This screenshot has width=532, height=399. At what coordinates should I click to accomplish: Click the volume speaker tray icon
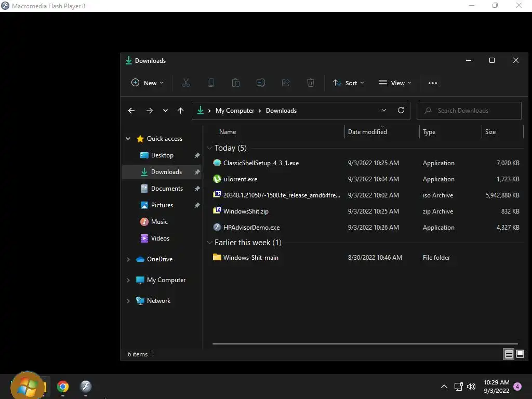pos(471,387)
